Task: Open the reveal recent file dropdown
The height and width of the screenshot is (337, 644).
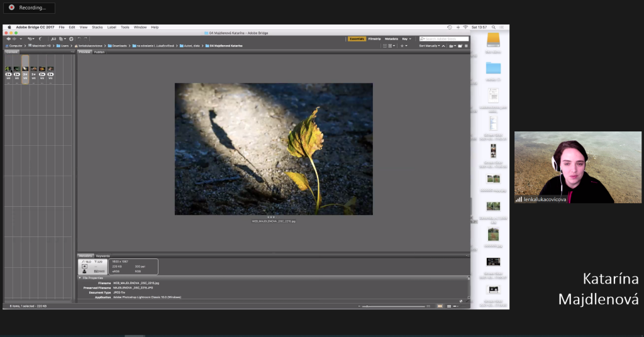Action: coord(31,39)
